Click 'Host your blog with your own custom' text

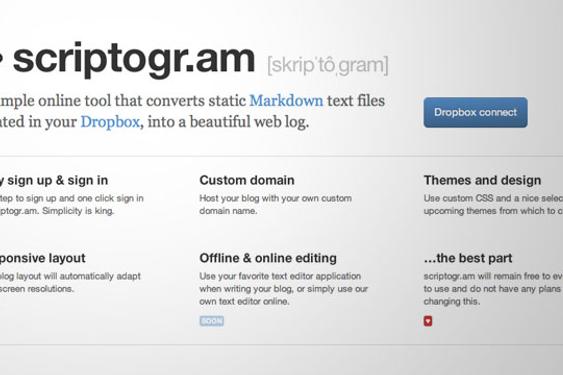pos(275,198)
